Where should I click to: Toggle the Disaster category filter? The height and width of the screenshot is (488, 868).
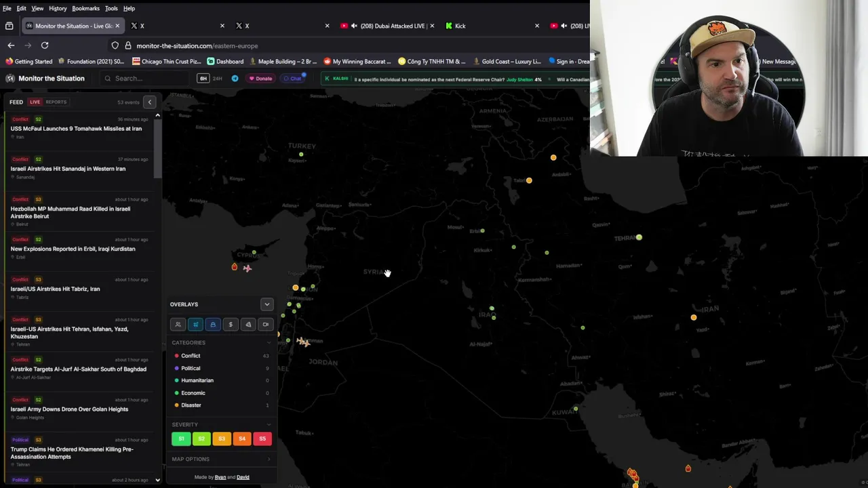(x=221, y=405)
